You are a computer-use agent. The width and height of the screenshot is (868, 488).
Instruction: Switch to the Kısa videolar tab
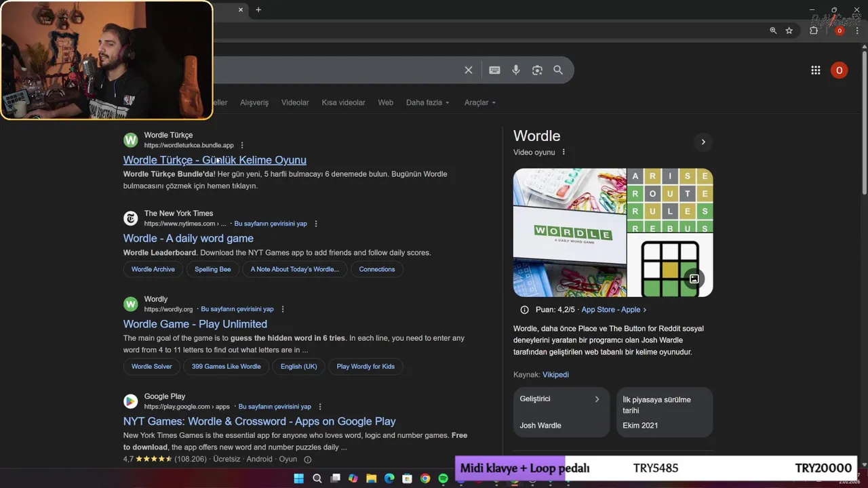pos(343,102)
